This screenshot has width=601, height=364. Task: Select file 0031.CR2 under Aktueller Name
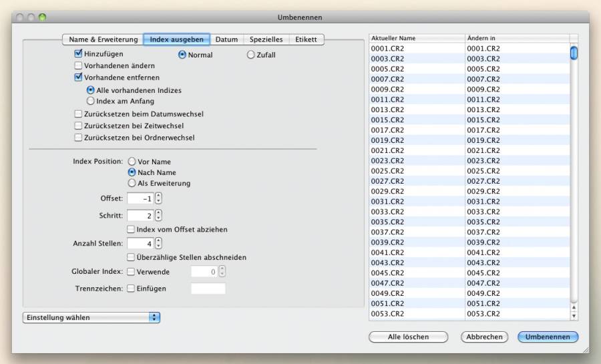pyautogui.click(x=387, y=201)
